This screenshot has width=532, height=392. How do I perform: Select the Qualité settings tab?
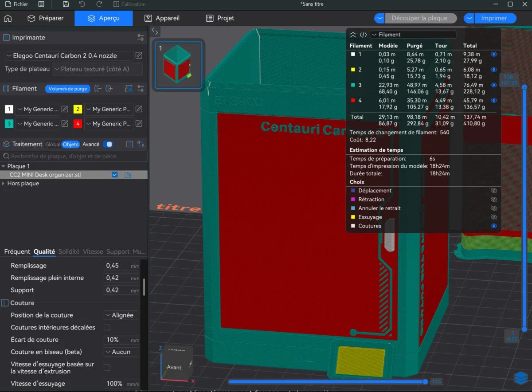coord(44,251)
